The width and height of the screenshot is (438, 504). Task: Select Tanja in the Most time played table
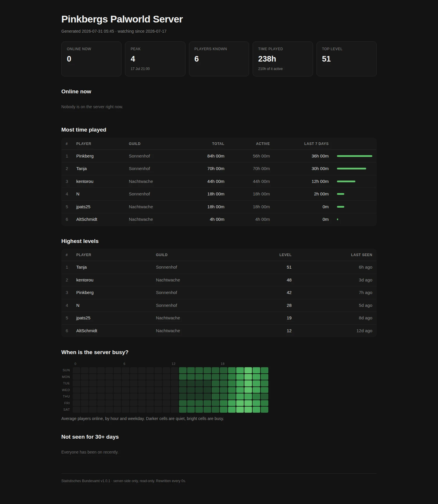[x=81, y=169]
